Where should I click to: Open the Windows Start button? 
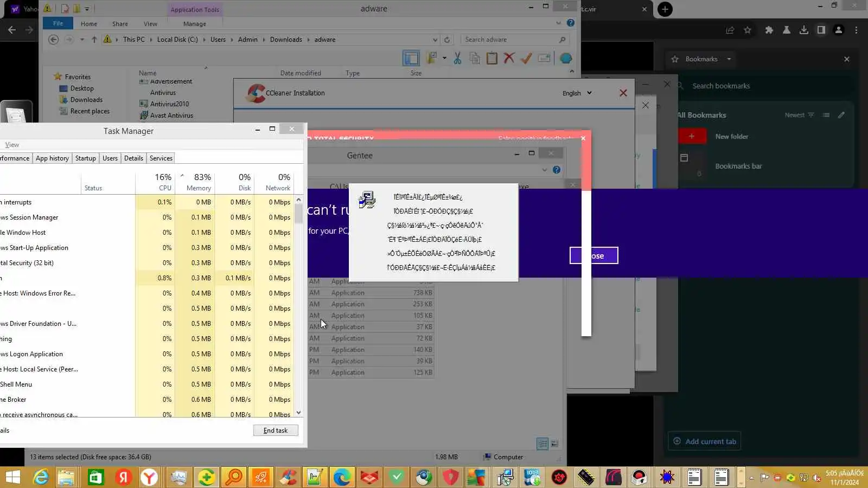(13, 478)
